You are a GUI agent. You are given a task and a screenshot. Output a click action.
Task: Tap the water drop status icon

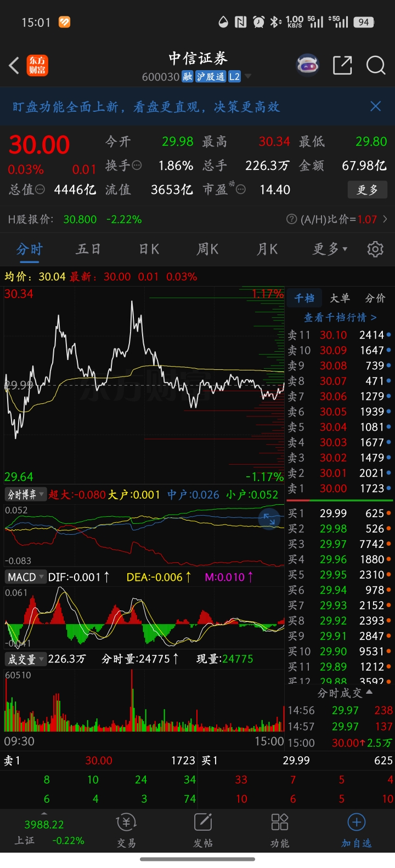pyautogui.click(x=223, y=22)
